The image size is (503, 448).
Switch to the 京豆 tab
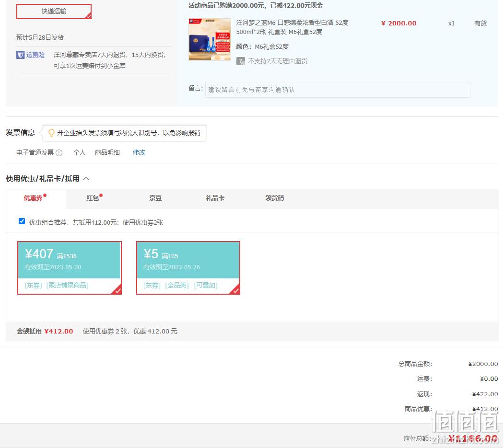pyautogui.click(x=155, y=198)
